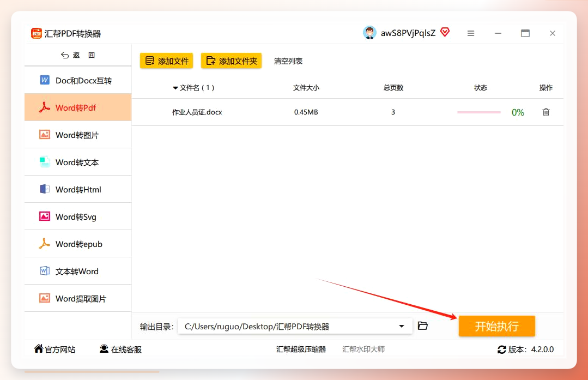Select the Word转图片 sidebar option
The width and height of the screenshot is (588, 380).
click(x=78, y=135)
